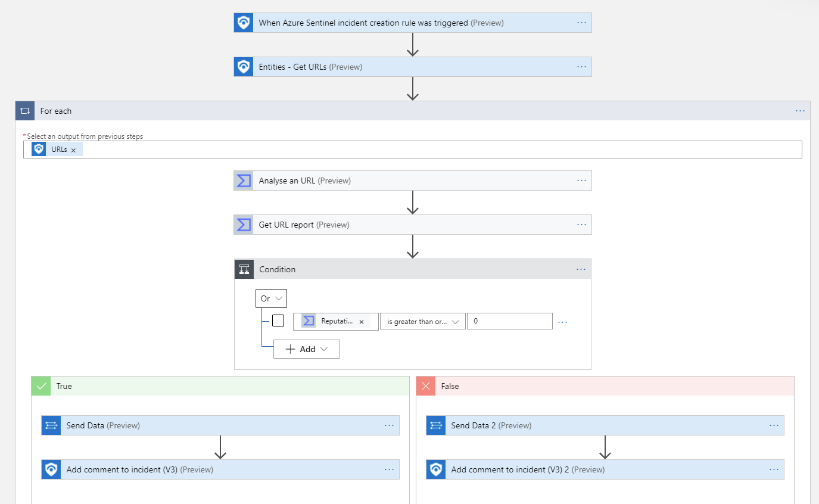The image size is (819, 504).
Task: Click the red X icon of False branch
Action: point(426,386)
